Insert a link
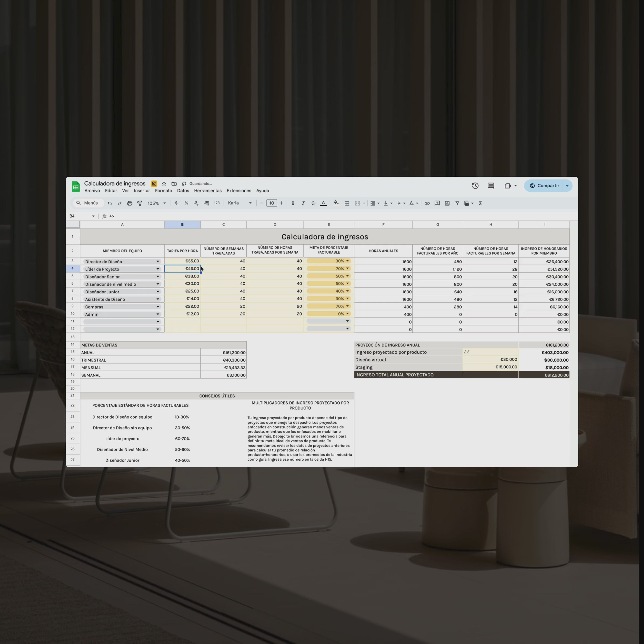Screen dimensions: 644x644 point(427,203)
